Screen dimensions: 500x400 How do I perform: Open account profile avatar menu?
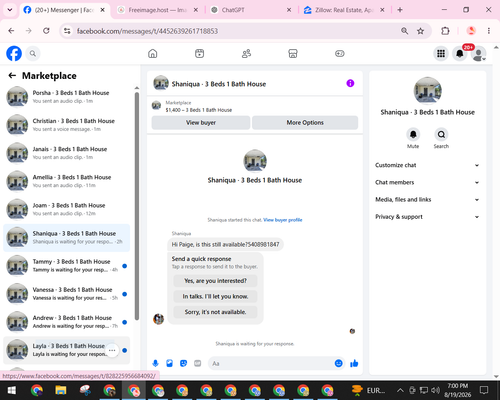click(478, 53)
